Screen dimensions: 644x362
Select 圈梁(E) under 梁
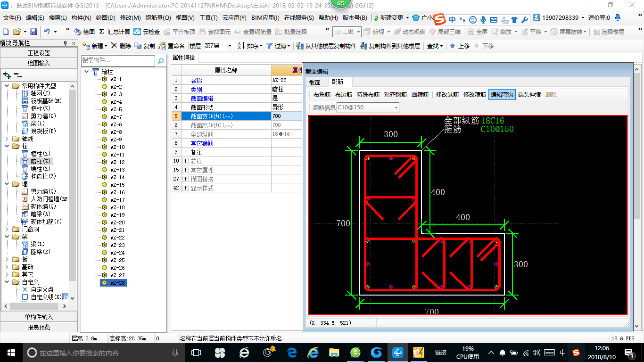pyautogui.click(x=37, y=252)
